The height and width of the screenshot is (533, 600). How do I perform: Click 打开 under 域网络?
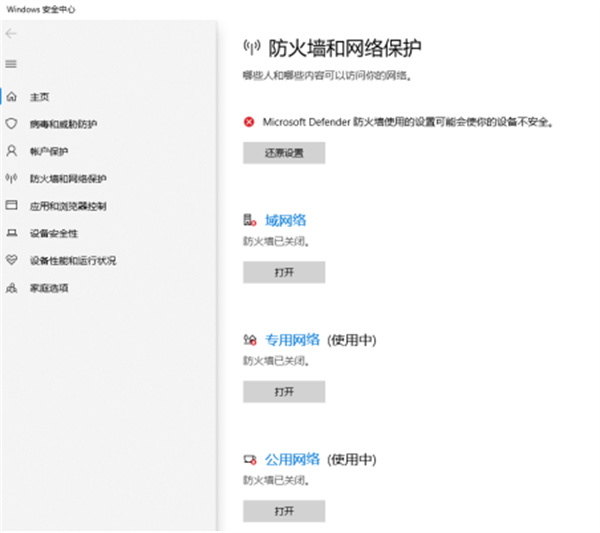pos(284,272)
